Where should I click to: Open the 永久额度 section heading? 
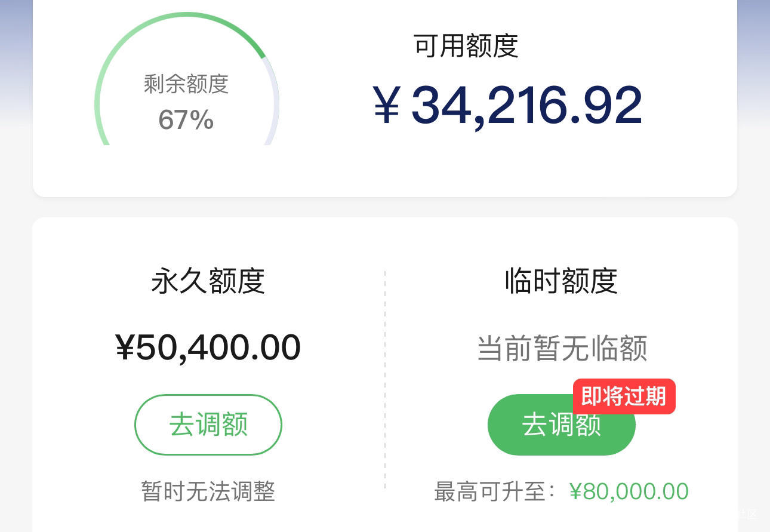pos(208,281)
